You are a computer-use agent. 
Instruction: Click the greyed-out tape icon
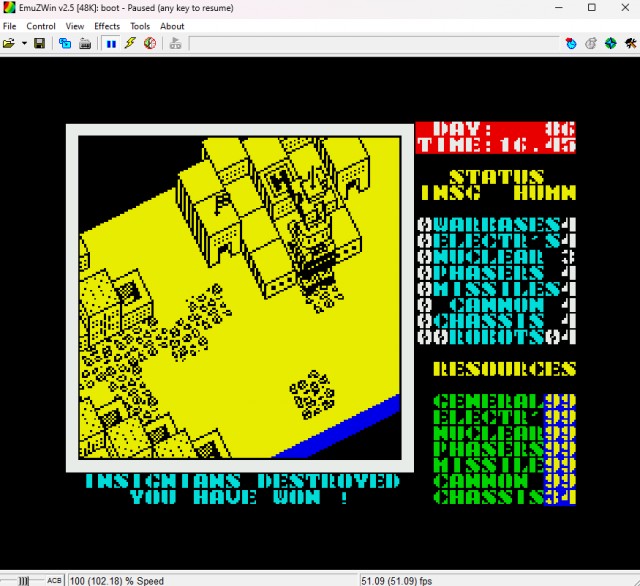point(176,44)
